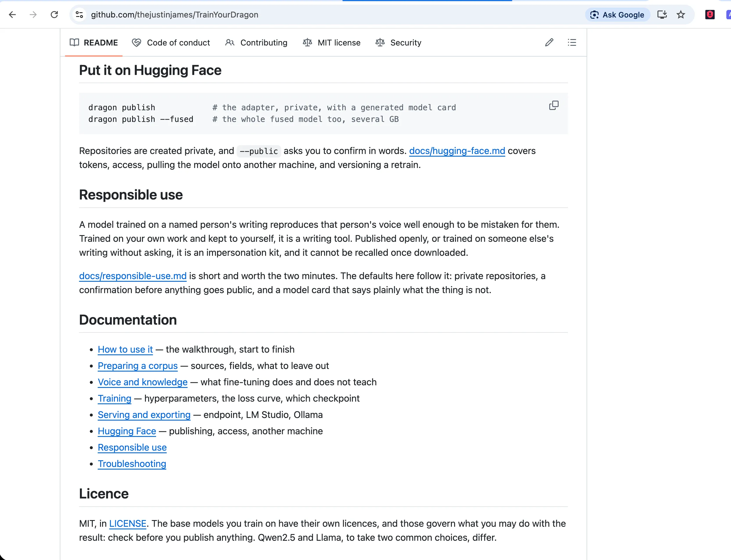
Task: Open the Code of conduct tab
Action: 171,43
